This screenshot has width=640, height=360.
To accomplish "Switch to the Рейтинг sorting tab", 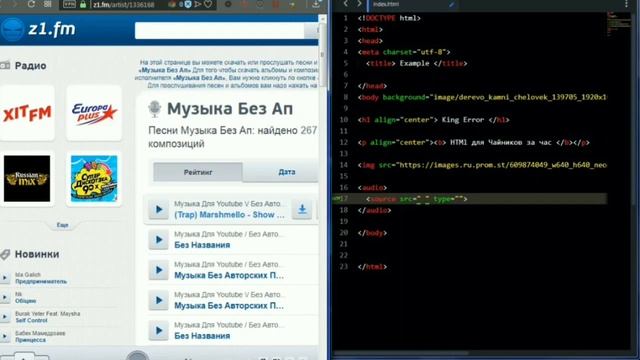I will 198,172.
